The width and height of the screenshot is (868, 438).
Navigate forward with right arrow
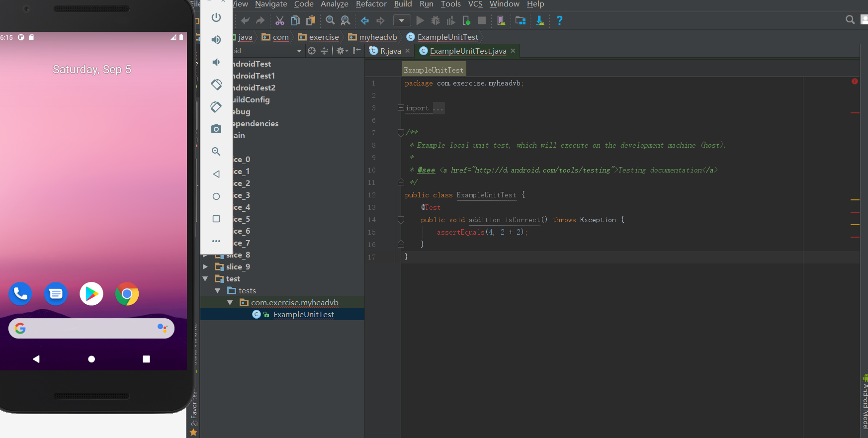[380, 20]
